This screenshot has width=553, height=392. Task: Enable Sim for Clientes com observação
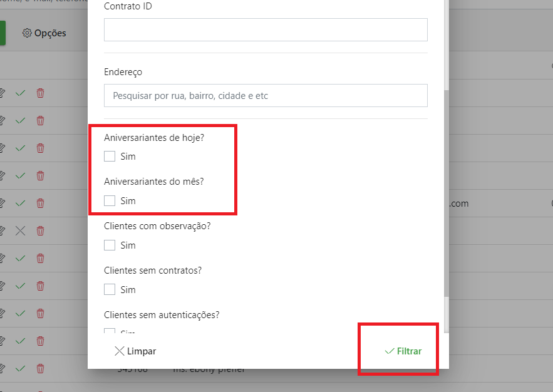point(110,245)
